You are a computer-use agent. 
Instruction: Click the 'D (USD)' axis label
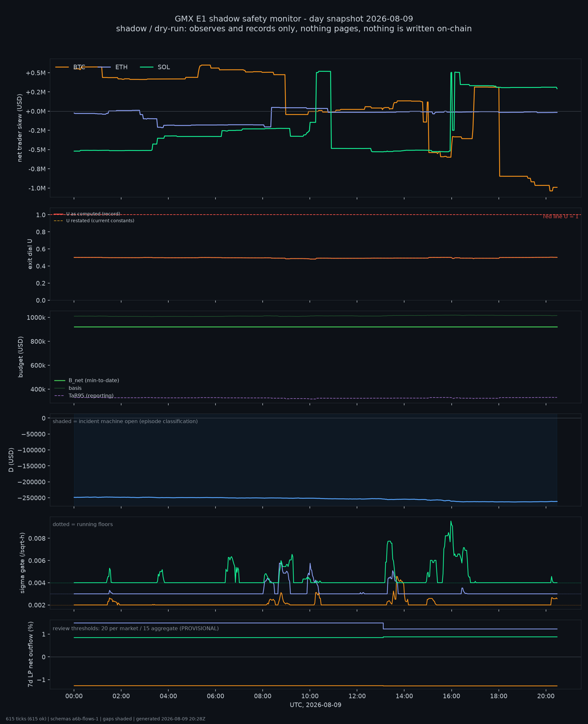[11, 460]
